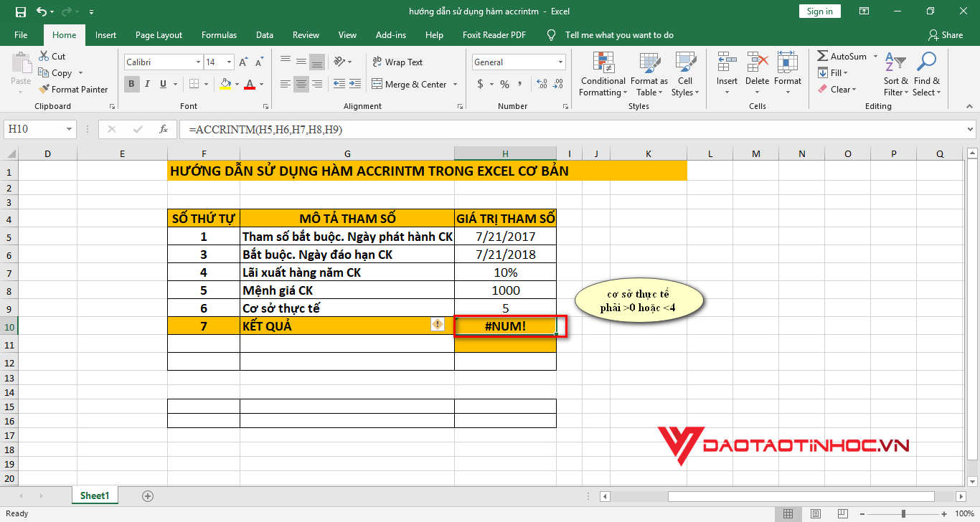Click the error warning icon beside KẾT QUẢ
Image resolution: width=980 pixels, height=522 pixels.
437,325
